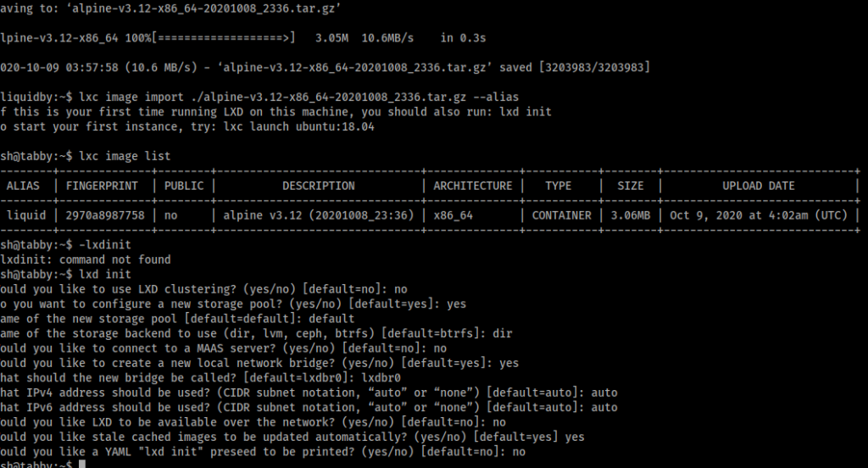Click the 'lxdinit: command not found' message

[86, 259]
